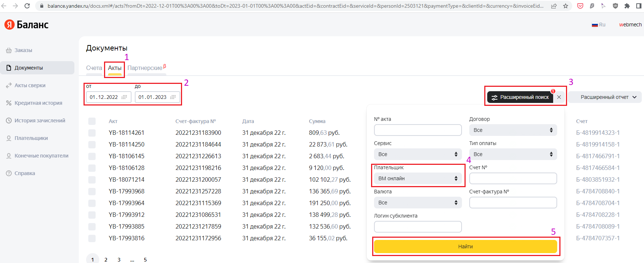
Task: Click the Yandex Balance logo
Action: 26,25
